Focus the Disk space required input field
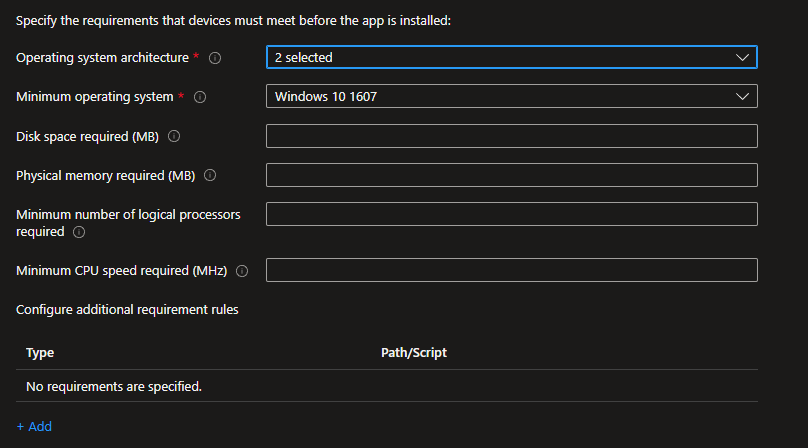The width and height of the screenshot is (808, 448). coord(511,136)
